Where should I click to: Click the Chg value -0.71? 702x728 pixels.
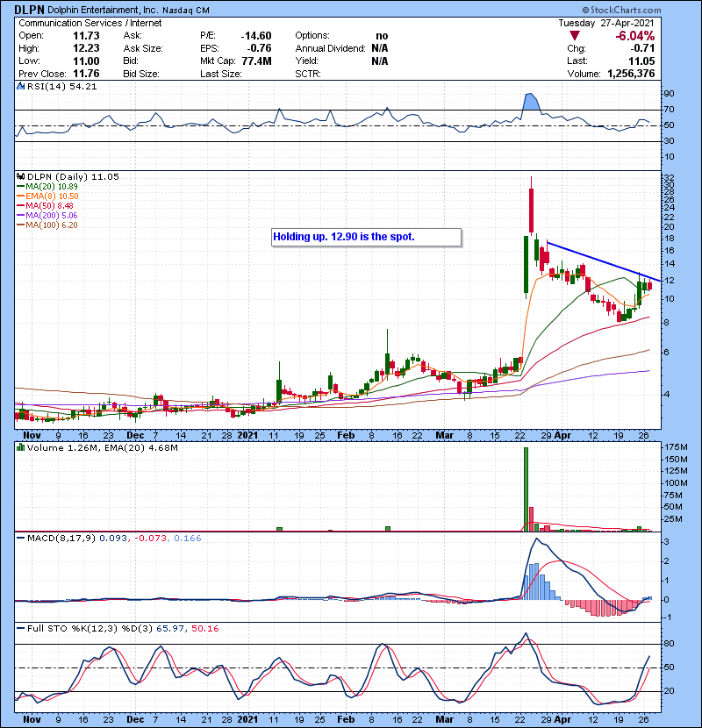pos(642,48)
